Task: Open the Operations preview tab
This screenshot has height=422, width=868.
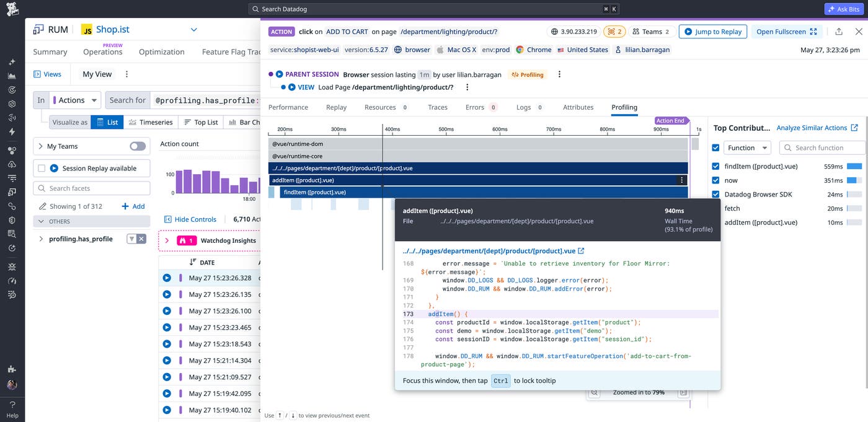Action: click(103, 52)
